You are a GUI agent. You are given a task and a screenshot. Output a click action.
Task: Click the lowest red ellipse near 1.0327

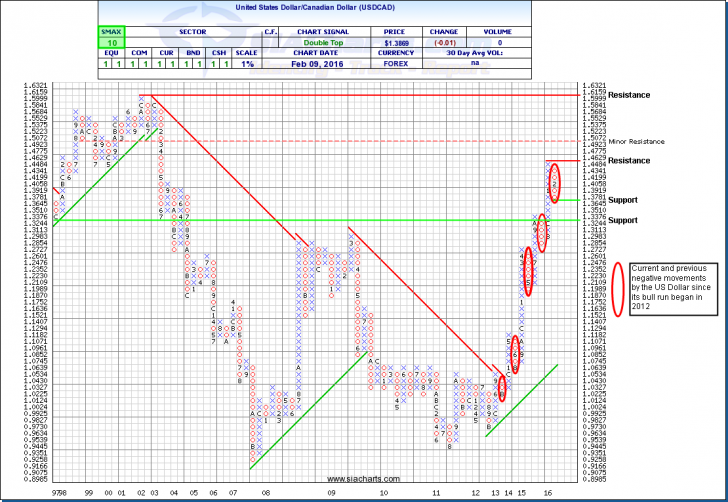pos(503,387)
